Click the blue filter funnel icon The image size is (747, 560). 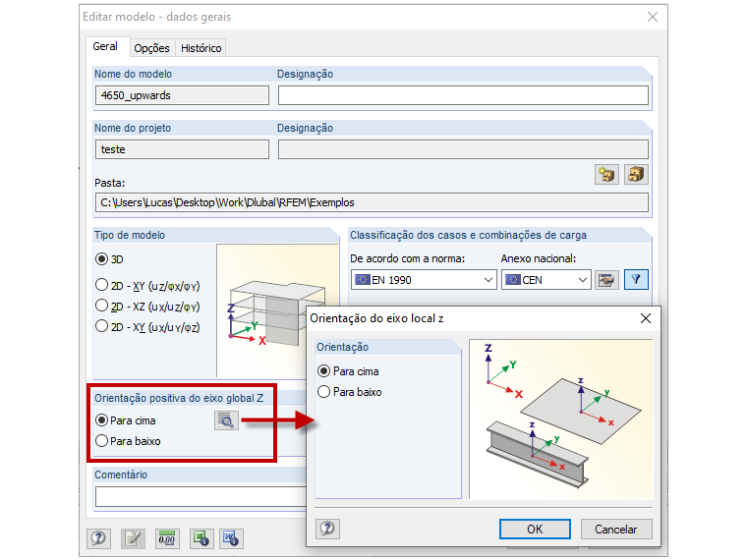(636, 280)
